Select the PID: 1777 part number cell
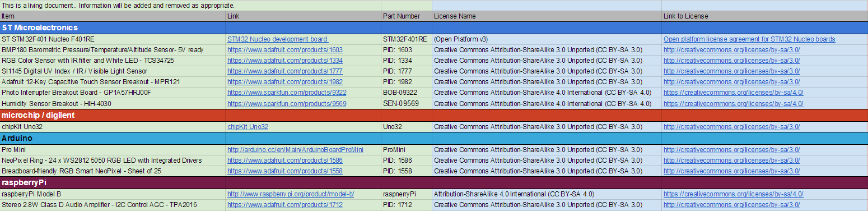This screenshot has height=211, width=868. coord(407,71)
